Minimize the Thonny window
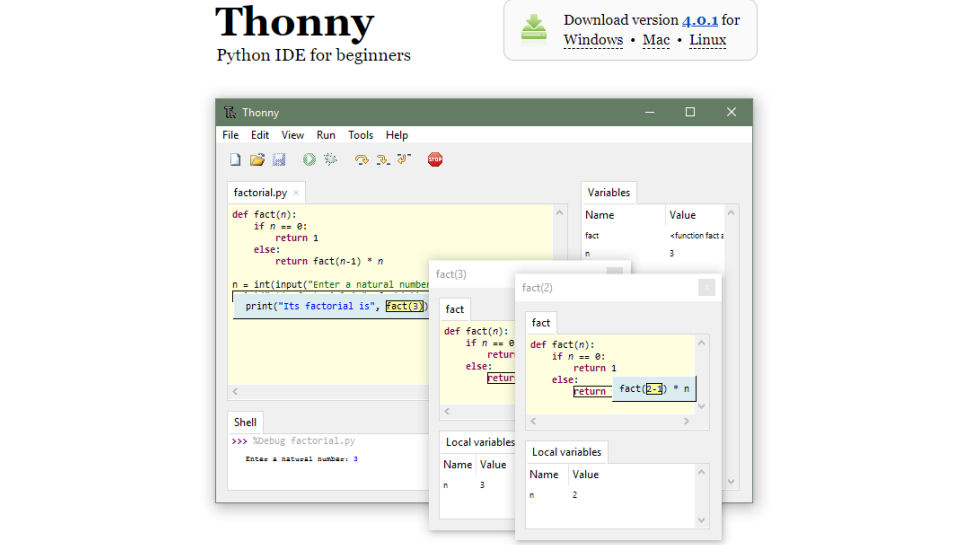Screen dimensions: 970x545 coord(650,112)
